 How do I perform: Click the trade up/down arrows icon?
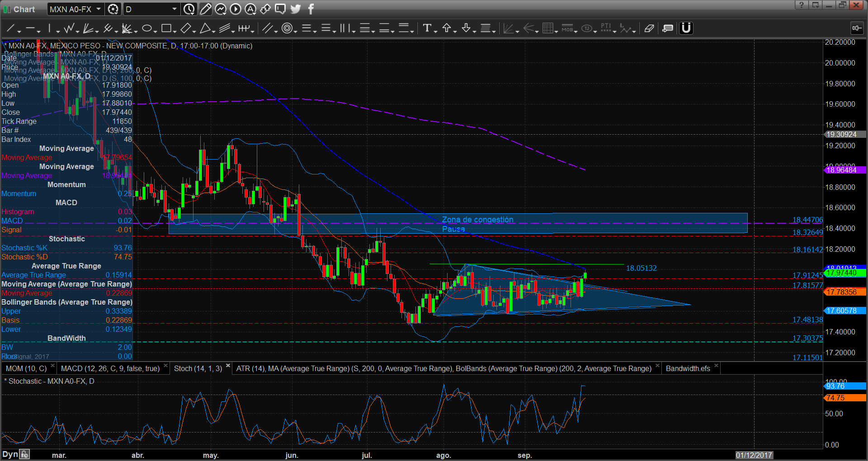(265, 9)
